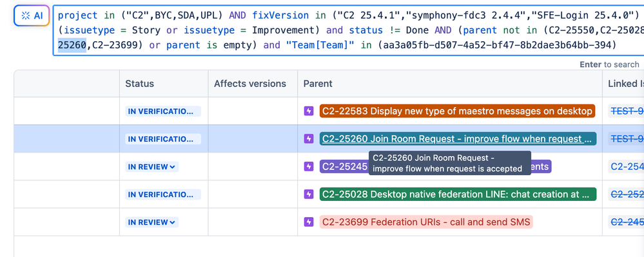This screenshot has width=644, height=257.
Task: Click the linked issue in the C2-25260 row
Action: [627, 138]
